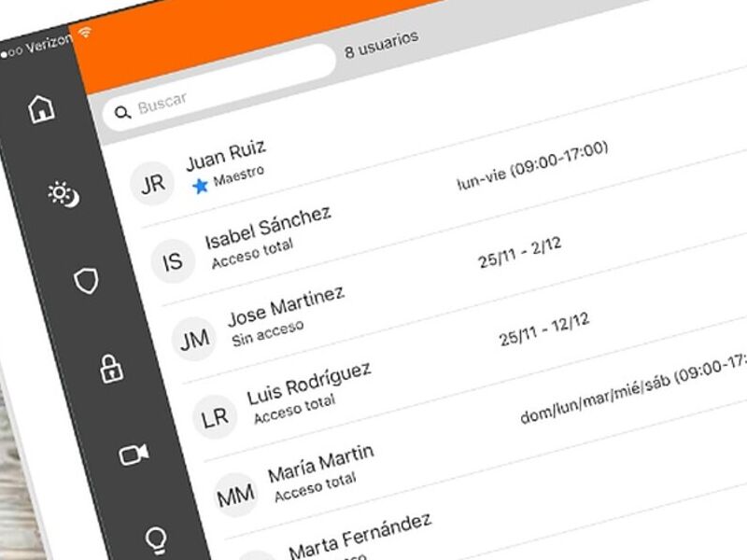Select user Juan Ruiz
This screenshot has width=747, height=560.
(226, 155)
